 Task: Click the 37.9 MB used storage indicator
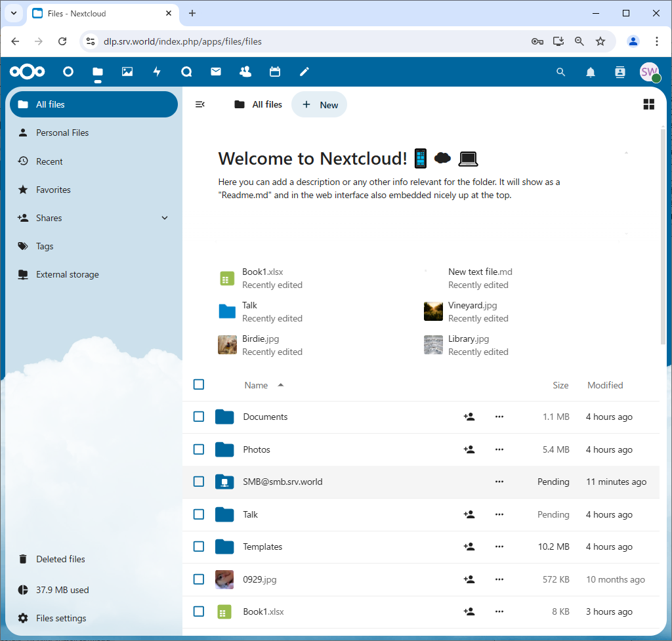[62, 590]
